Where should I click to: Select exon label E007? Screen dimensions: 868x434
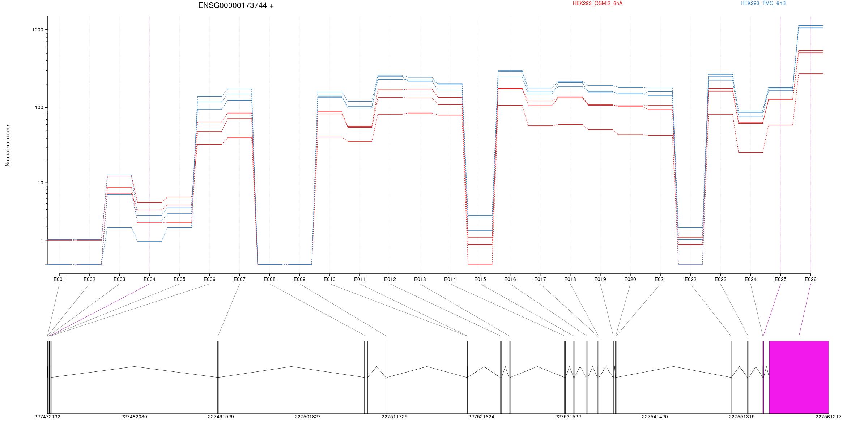239,279
